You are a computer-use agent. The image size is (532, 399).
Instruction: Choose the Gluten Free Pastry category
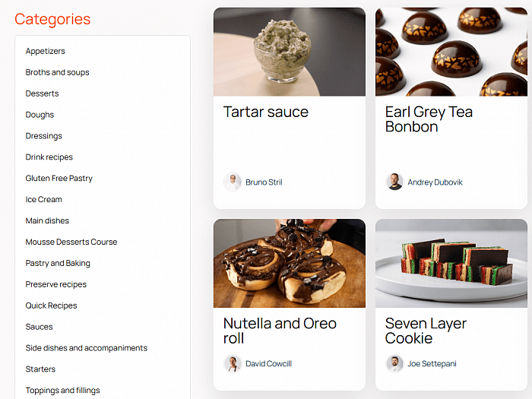pyautogui.click(x=59, y=178)
